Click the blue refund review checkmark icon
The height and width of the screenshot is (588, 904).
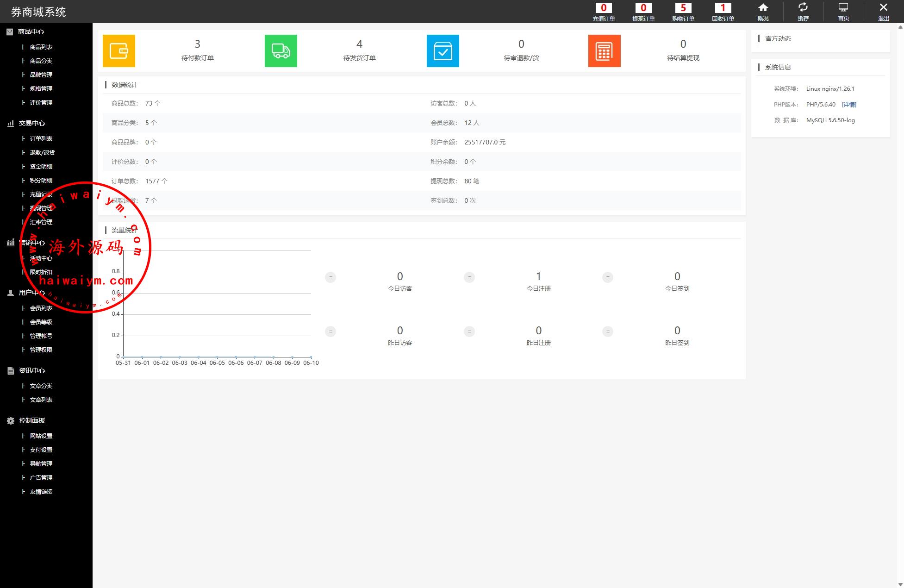coord(443,51)
